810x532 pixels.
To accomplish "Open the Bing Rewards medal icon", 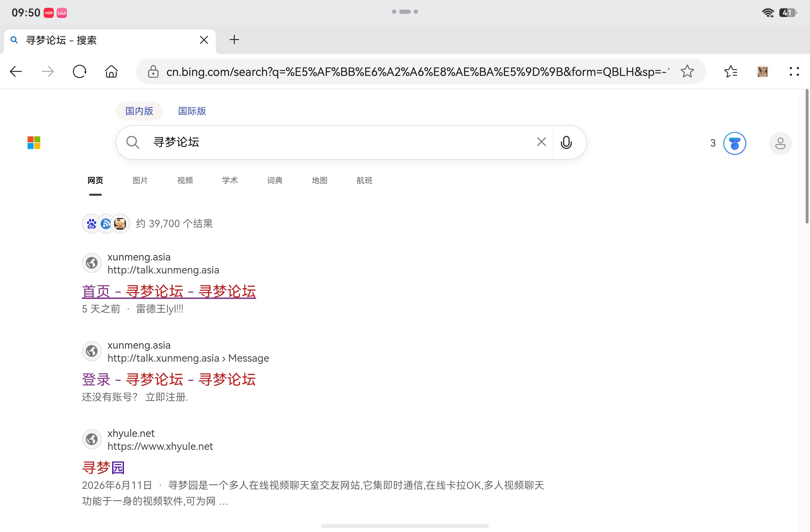I will tap(734, 143).
